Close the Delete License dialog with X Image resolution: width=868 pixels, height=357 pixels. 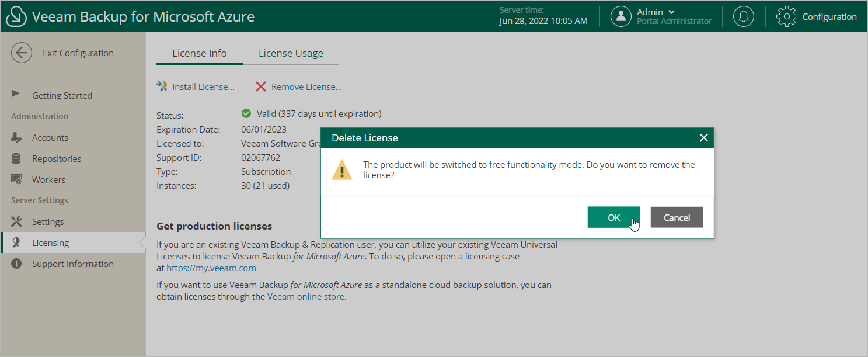click(x=703, y=138)
